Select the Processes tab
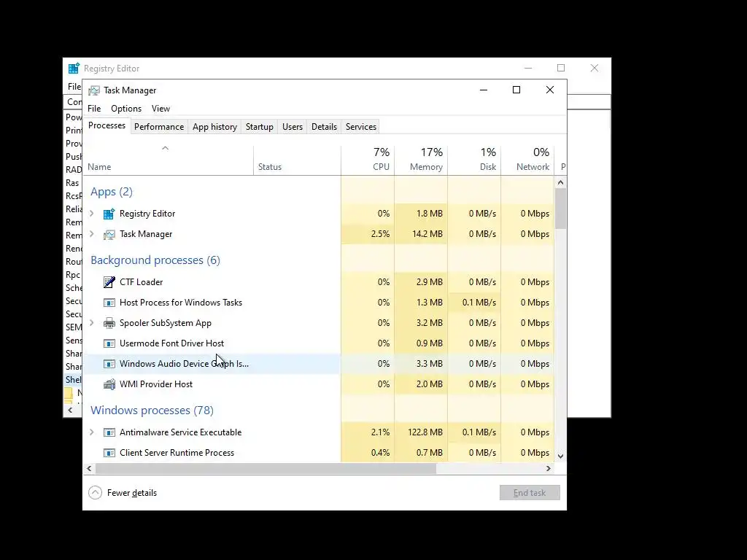The height and width of the screenshot is (560, 747). coord(107,125)
